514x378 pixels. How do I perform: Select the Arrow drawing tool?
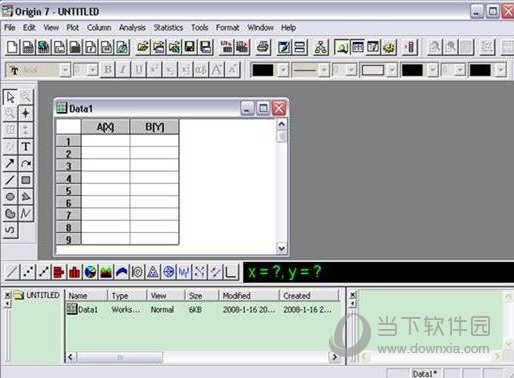coord(10,163)
